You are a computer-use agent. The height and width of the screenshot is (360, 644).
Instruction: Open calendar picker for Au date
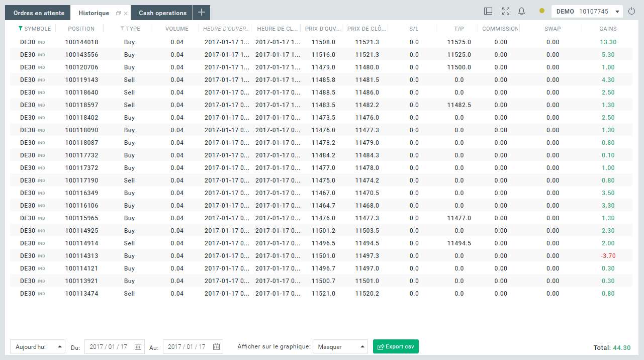(216, 347)
